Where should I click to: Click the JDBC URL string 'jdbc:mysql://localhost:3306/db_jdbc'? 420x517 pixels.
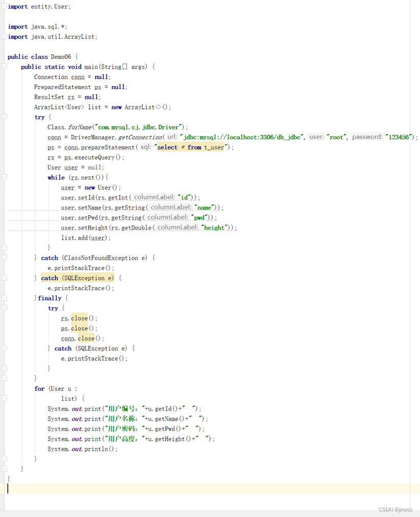(241, 137)
